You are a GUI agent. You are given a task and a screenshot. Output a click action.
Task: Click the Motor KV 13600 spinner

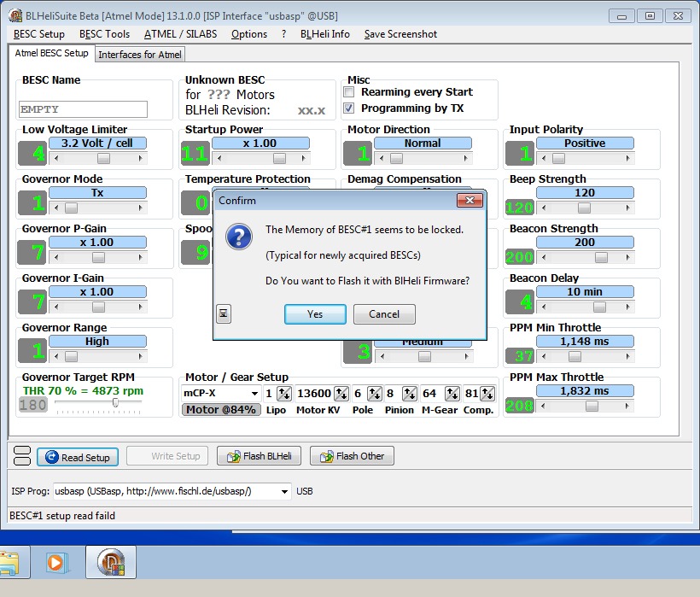(x=341, y=394)
